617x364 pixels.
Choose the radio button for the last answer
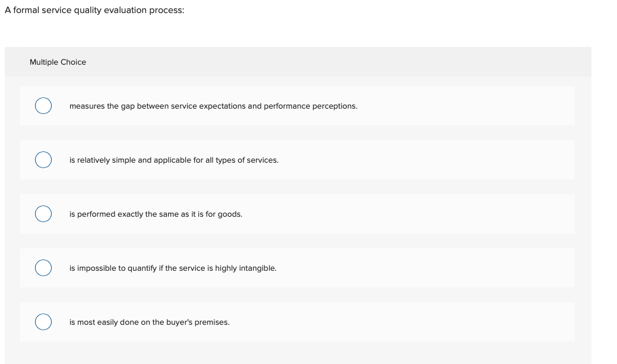point(43,321)
